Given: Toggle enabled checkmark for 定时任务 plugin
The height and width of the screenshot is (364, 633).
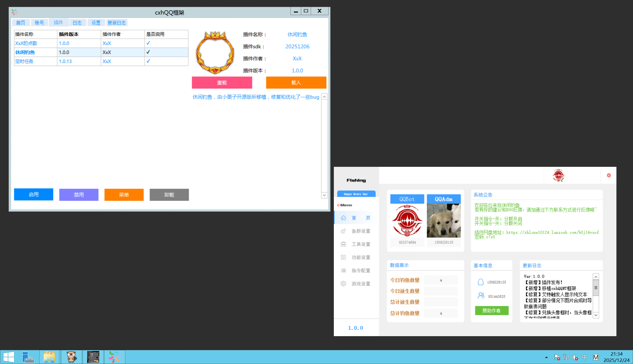Looking at the screenshot, I should 148,61.
